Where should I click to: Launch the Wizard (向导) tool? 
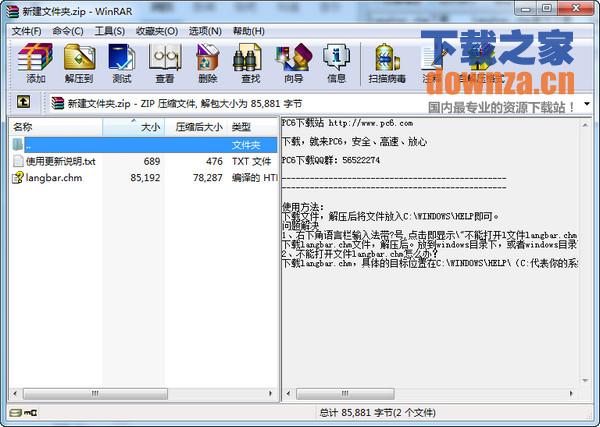(293, 63)
